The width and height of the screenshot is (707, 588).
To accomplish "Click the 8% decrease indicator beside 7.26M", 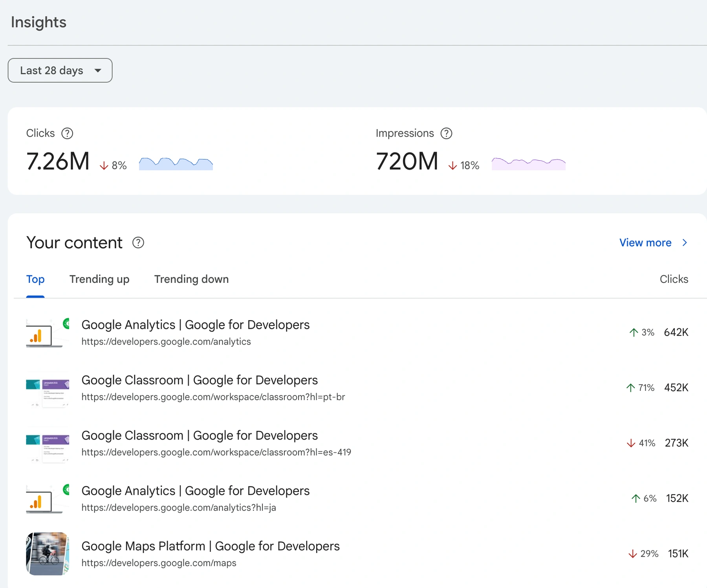I will click(x=113, y=165).
